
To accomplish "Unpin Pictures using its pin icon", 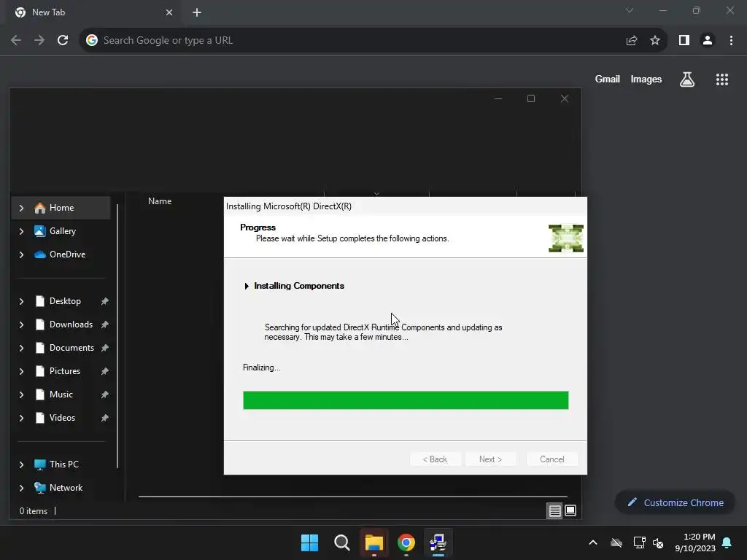I will tap(105, 371).
